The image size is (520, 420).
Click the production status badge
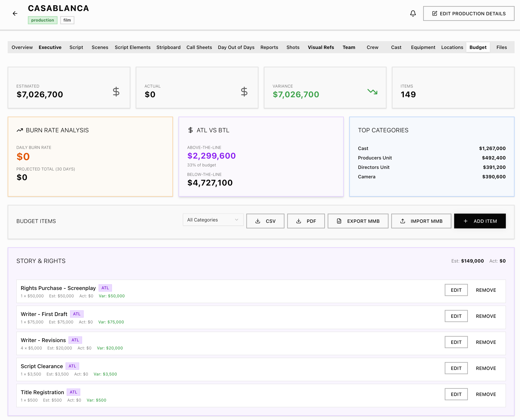click(43, 20)
